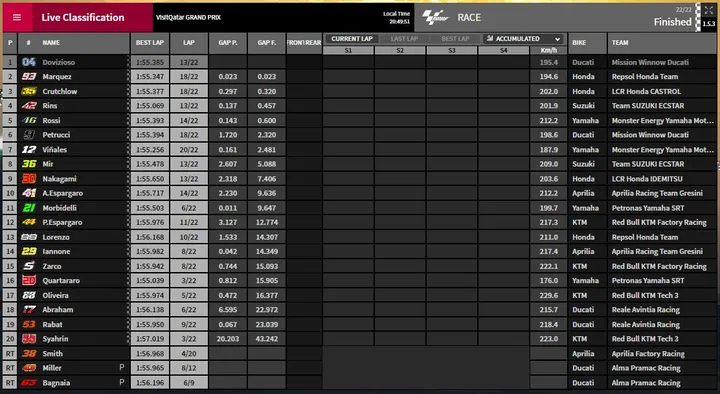
Task: Click the Km/h header
Action: point(549,51)
